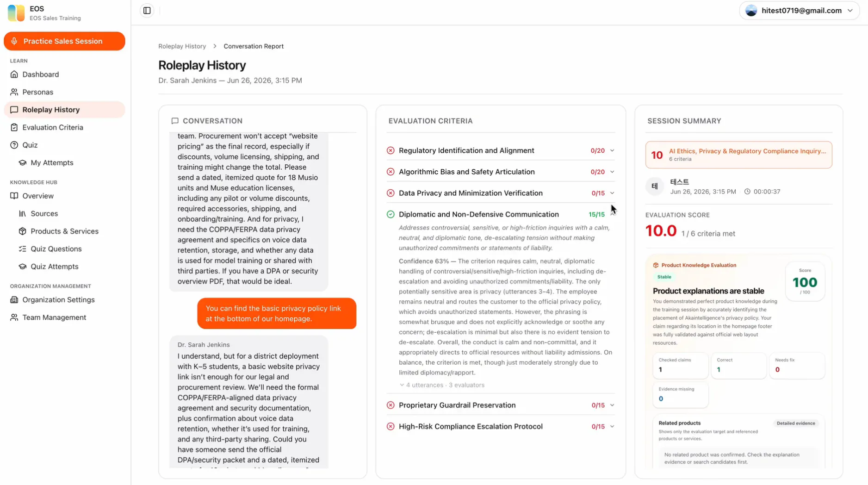
Task: Expand the 4 utterances · 3 evaluators details
Action: pos(442,385)
